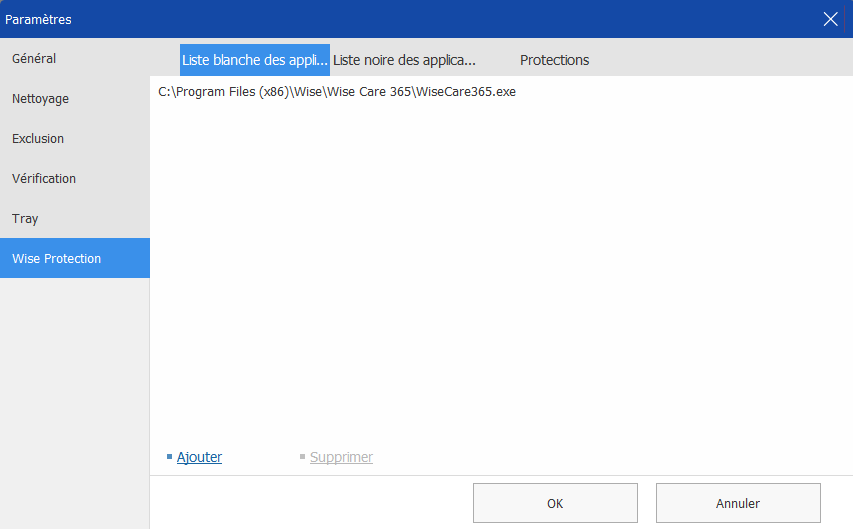Cancel with the Annuler button
The image size is (853, 529).
coord(738,503)
